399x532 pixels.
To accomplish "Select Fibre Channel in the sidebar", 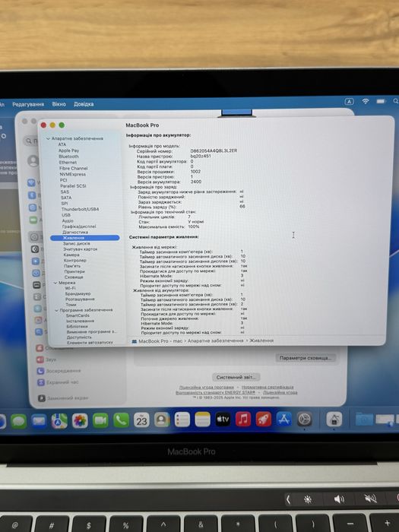I will coord(73,168).
